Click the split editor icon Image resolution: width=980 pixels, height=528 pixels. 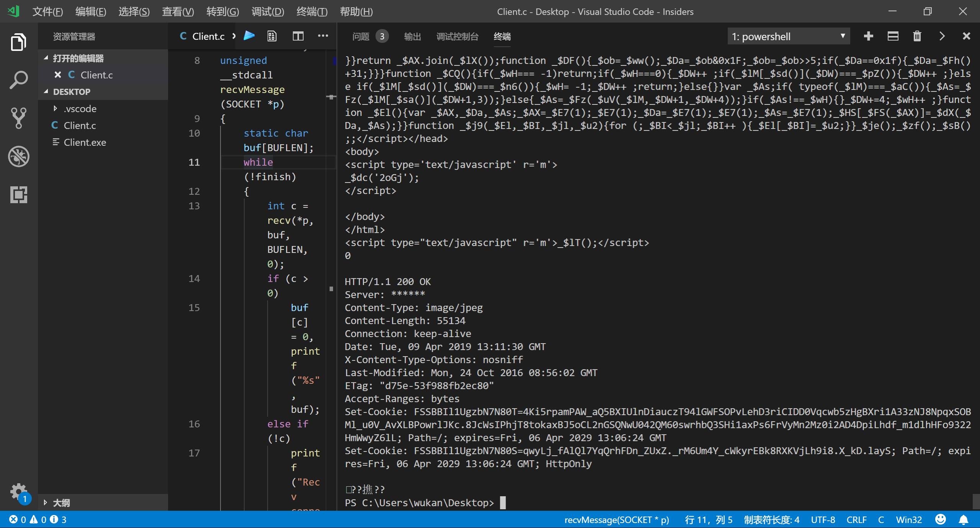(298, 36)
